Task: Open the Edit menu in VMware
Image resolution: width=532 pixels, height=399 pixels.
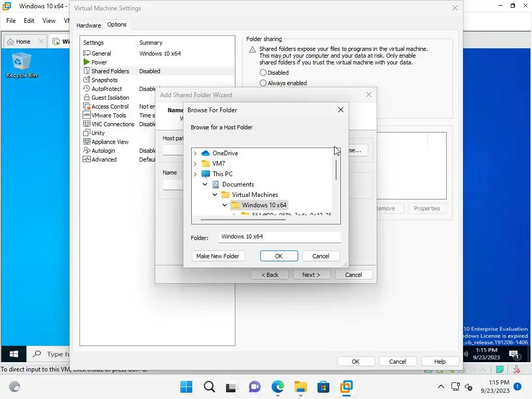Action: [29, 21]
